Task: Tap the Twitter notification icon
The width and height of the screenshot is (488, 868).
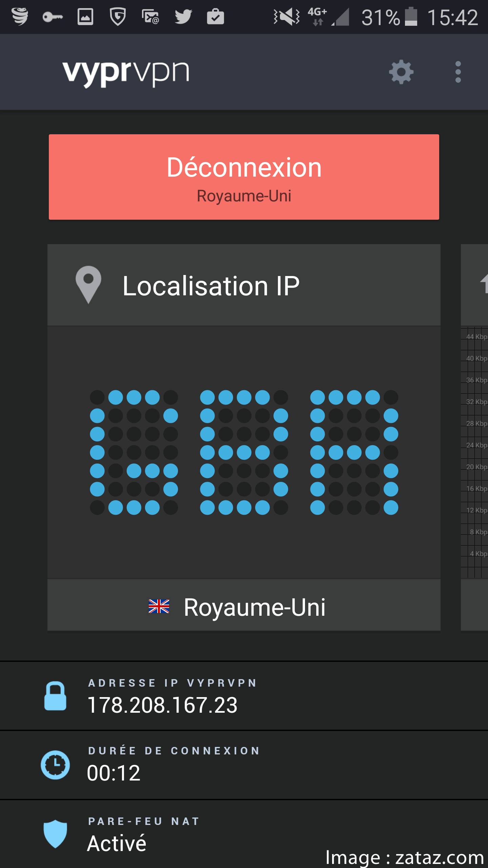Action: pyautogui.click(x=183, y=17)
